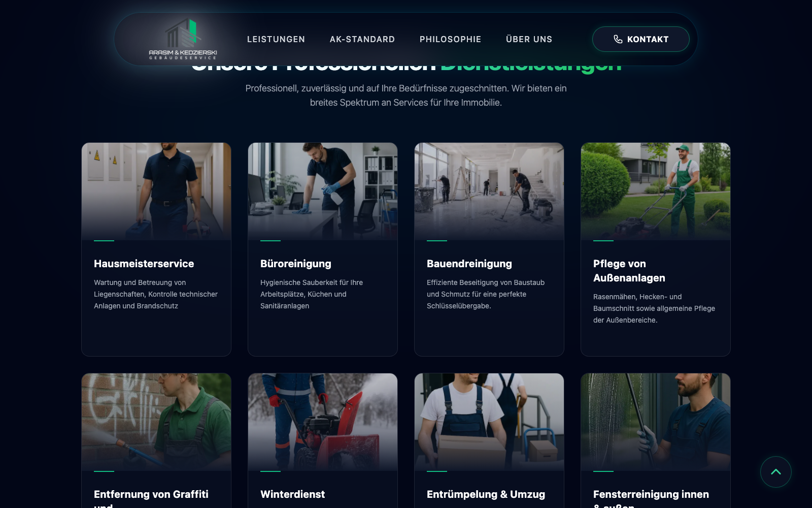This screenshot has width=812, height=508.
Task: Go to the AK-Standard section
Action: pyautogui.click(x=362, y=39)
